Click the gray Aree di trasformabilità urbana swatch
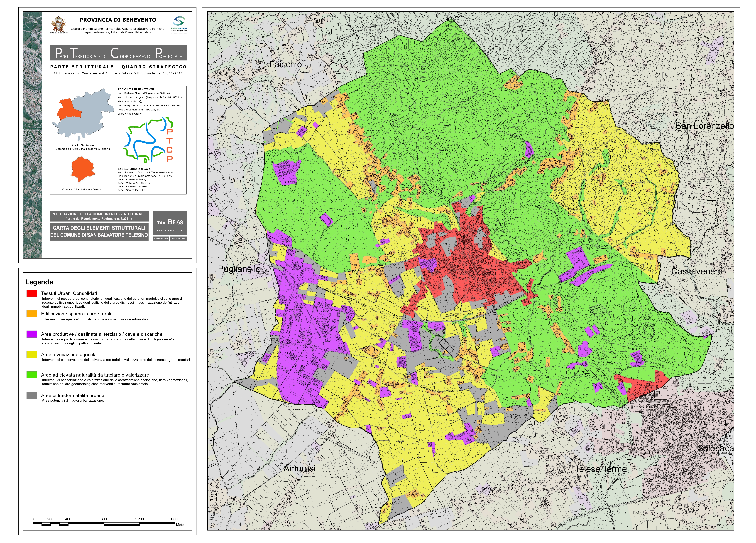This screenshot has height=543, width=756. 32,395
